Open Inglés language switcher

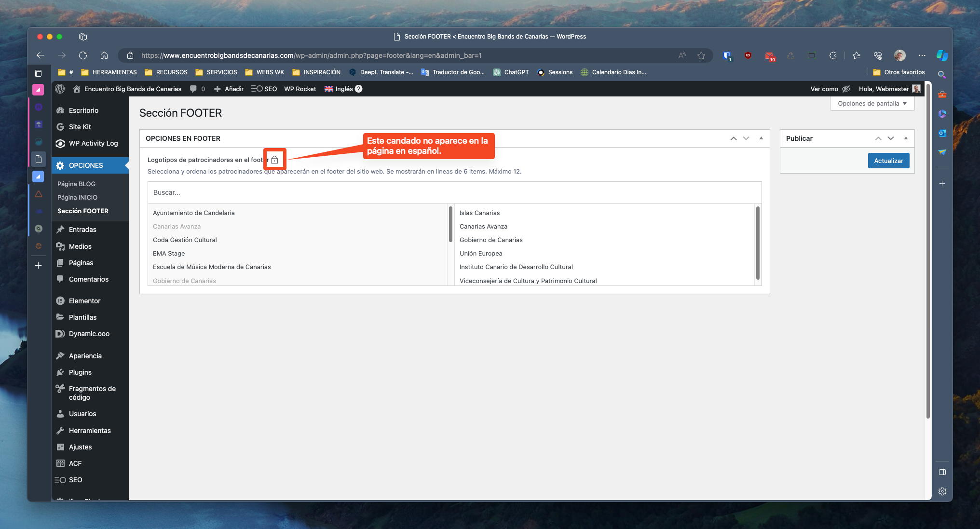[x=339, y=89]
